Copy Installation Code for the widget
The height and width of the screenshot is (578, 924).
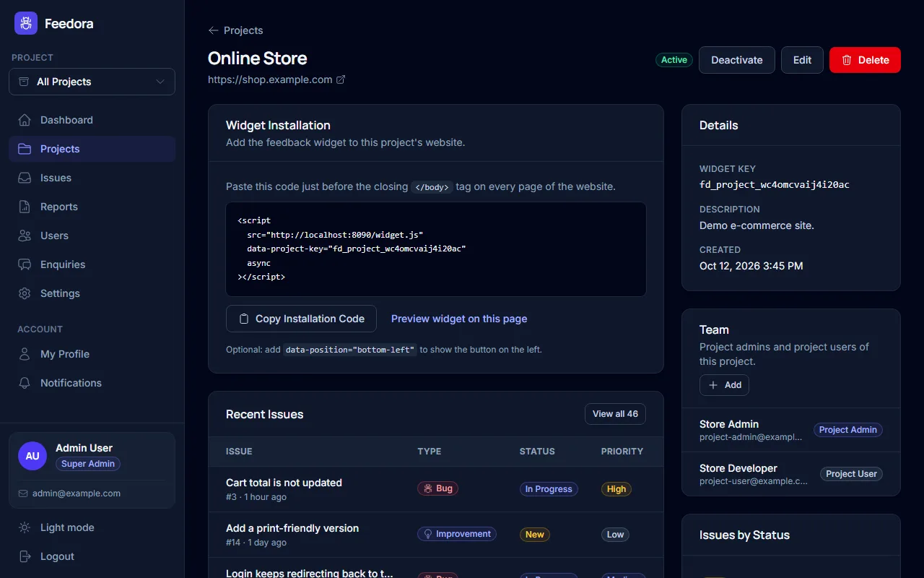tap(301, 319)
